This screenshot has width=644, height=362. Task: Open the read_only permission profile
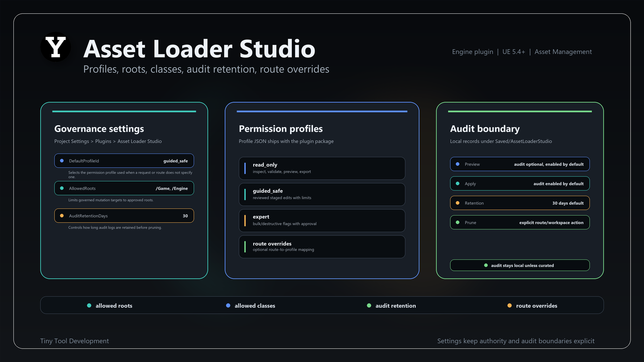[x=322, y=168]
